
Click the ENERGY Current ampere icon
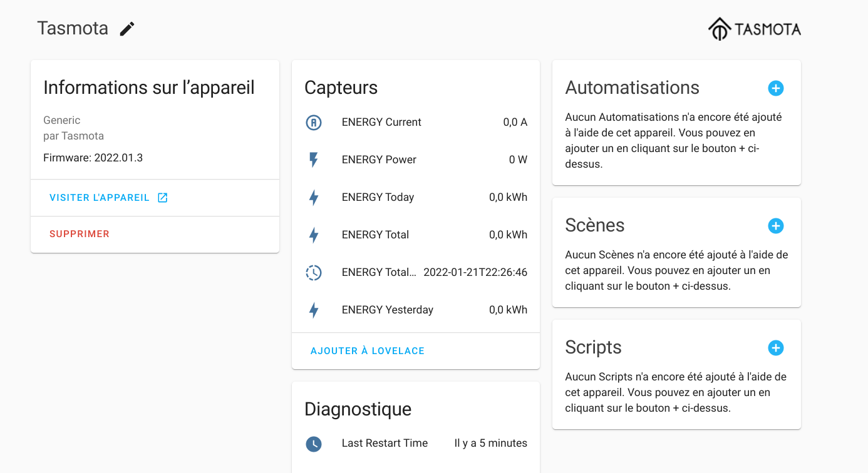tap(314, 122)
